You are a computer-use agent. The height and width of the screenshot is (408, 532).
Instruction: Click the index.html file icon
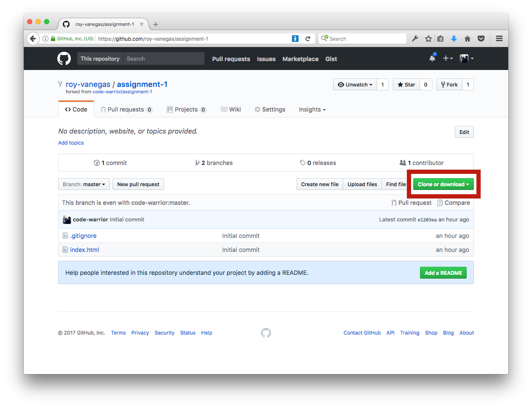65,250
